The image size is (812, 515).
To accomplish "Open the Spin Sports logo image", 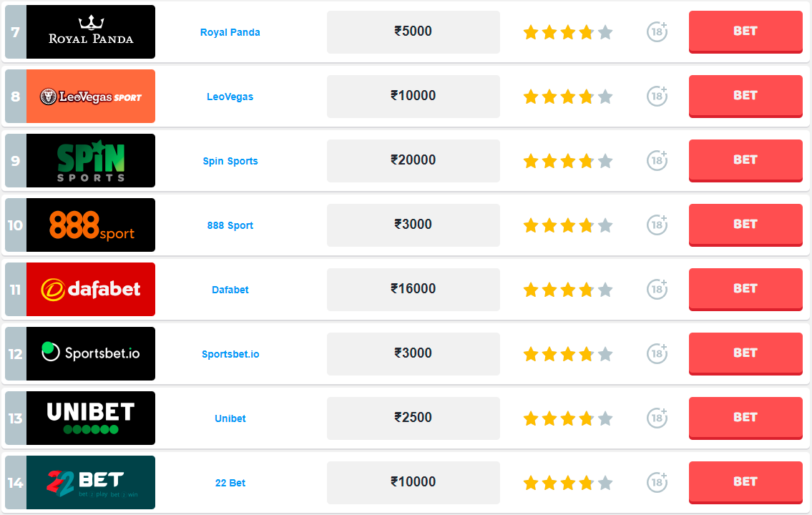I will (x=91, y=161).
